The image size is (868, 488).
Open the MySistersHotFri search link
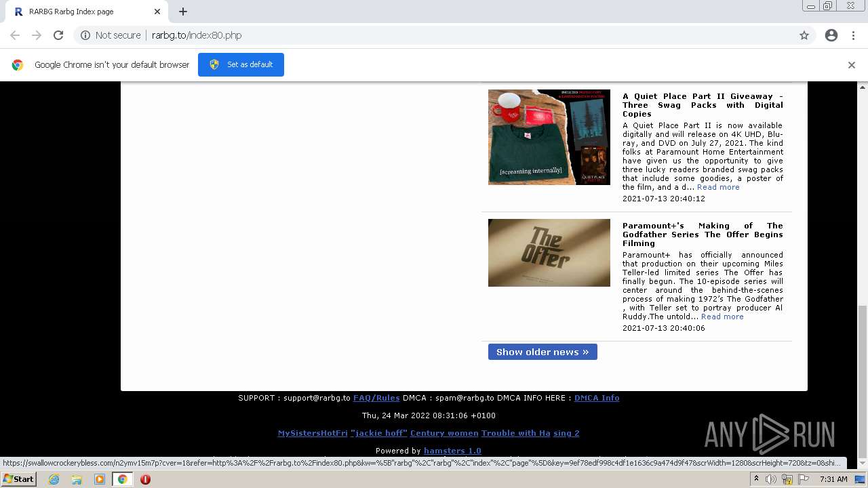[313, 433]
